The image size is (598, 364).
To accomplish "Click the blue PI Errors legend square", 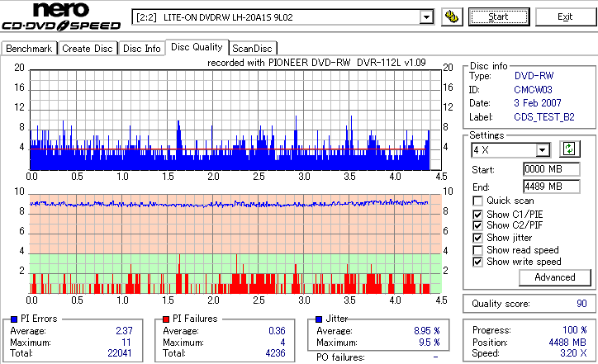I will (14, 319).
